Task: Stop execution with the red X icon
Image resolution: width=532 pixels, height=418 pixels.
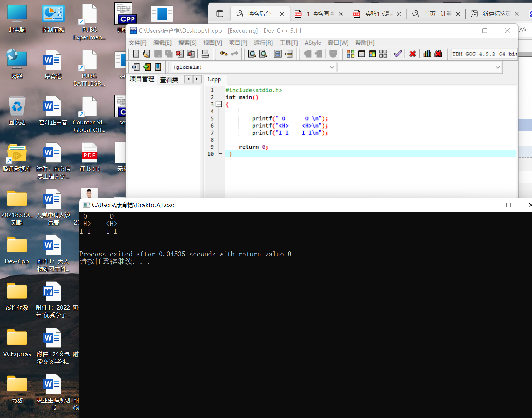Action: [x=412, y=54]
